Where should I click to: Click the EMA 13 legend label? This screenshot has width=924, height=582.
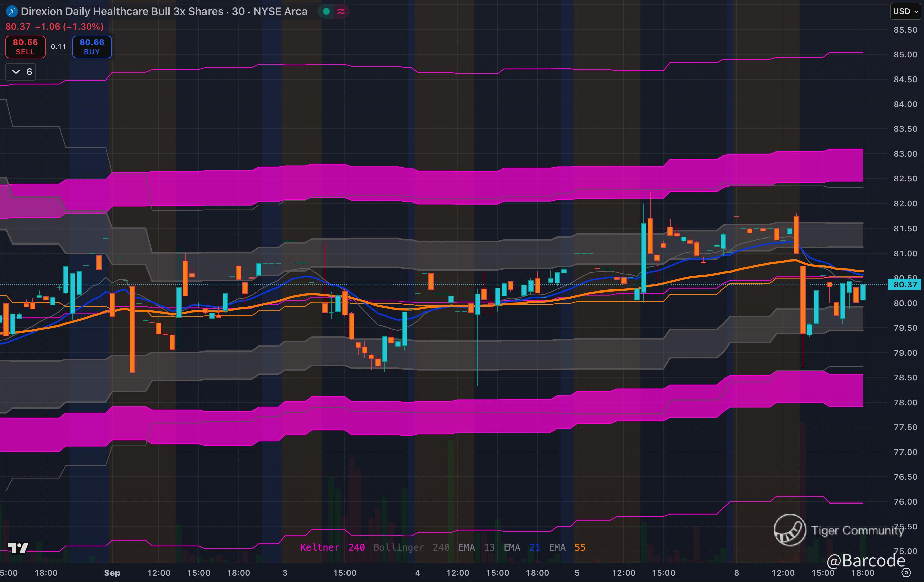[x=476, y=547]
